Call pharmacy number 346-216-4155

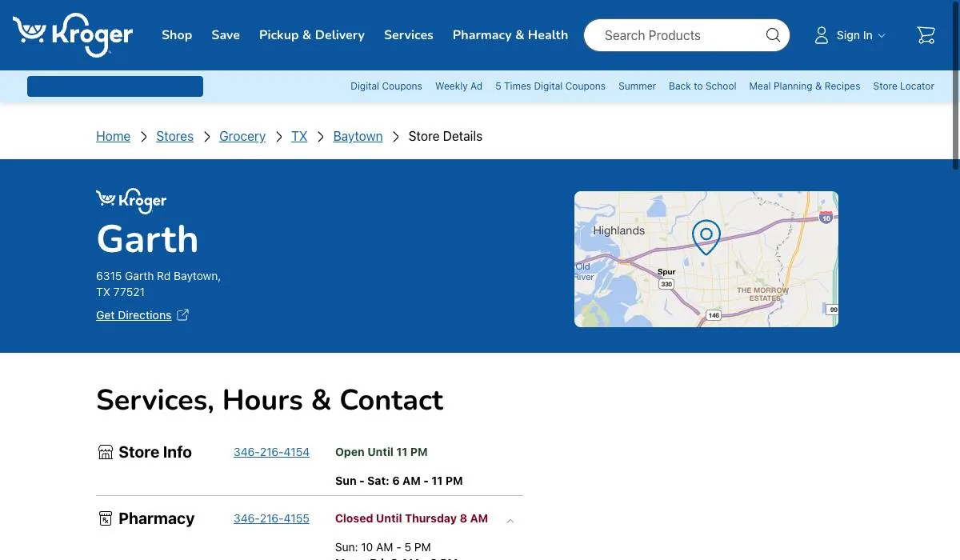coord(271,518)
